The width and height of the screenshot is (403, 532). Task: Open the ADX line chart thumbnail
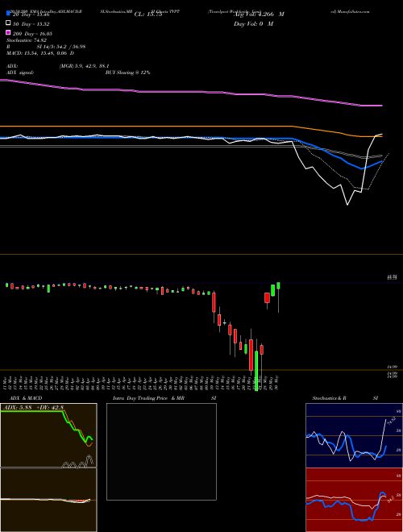[x=48, y=435]
